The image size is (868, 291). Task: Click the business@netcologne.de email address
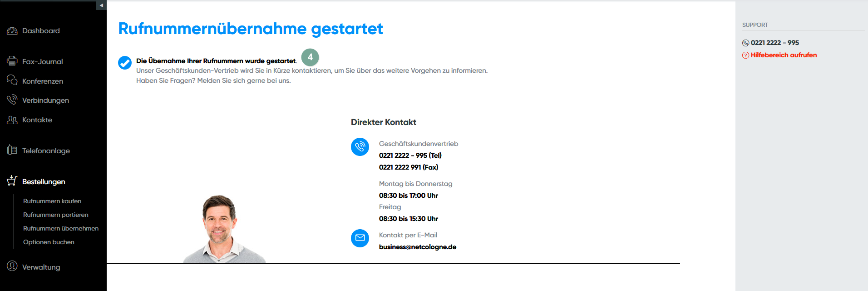(418, 247)
